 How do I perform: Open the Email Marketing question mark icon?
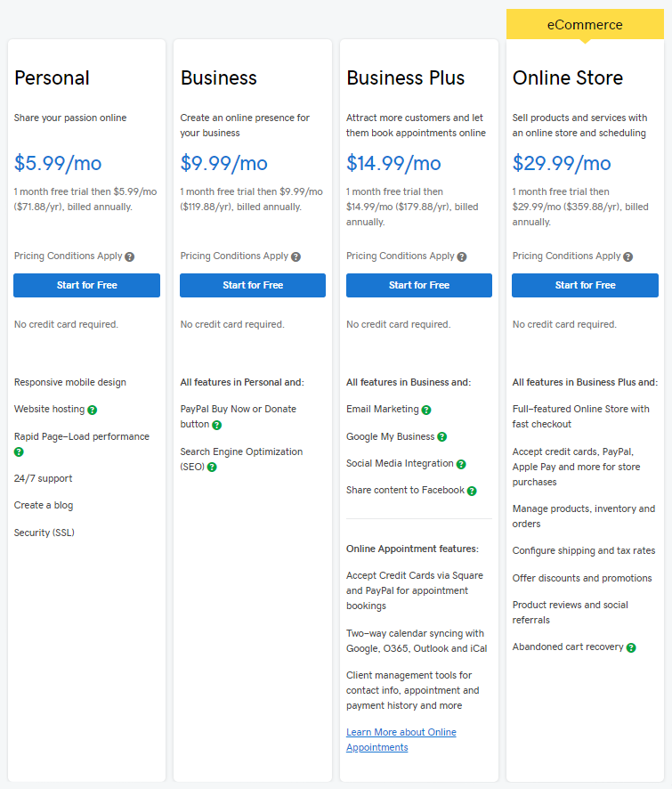[426, 409]
